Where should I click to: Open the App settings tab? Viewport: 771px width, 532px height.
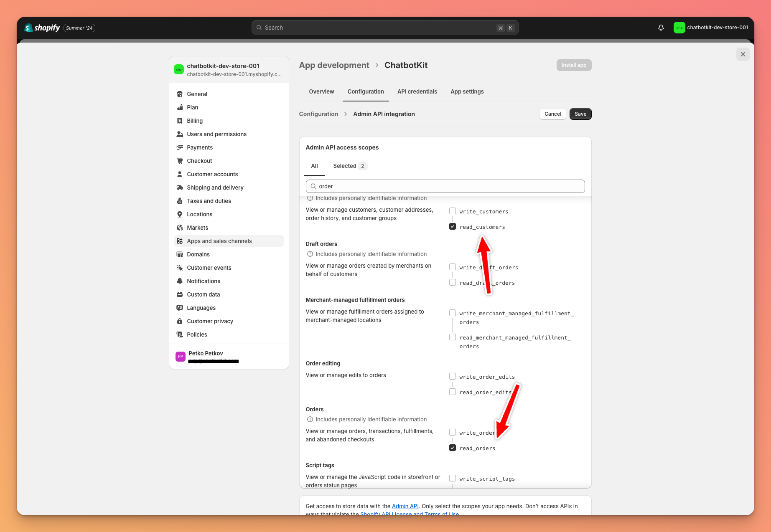click(x=467, y=91)
